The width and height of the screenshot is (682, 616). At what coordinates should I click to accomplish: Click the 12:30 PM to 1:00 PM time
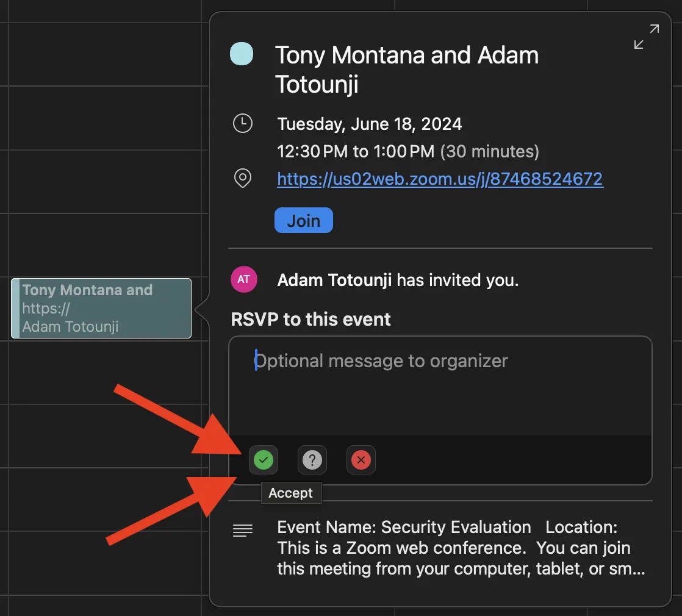click(356, 151)
